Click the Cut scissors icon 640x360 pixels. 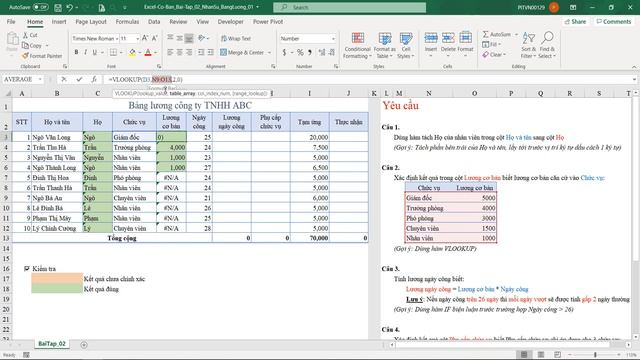[x=26, y=36]
